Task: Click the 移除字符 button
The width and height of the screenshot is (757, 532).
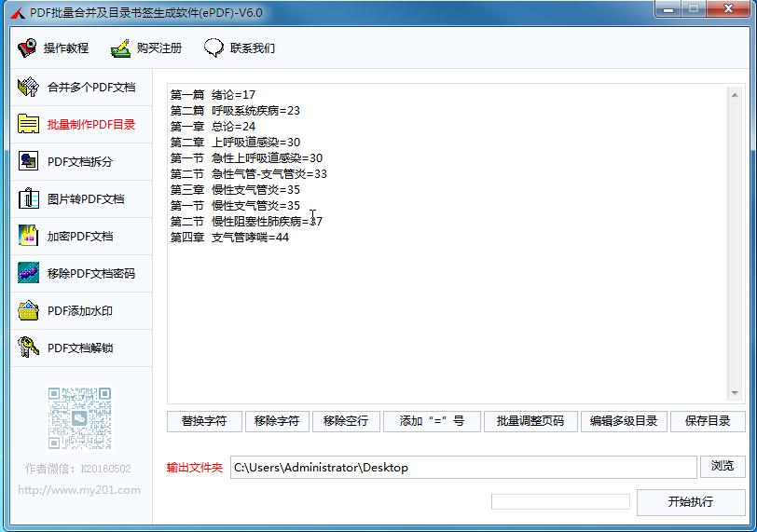Action: pos(277,421)
